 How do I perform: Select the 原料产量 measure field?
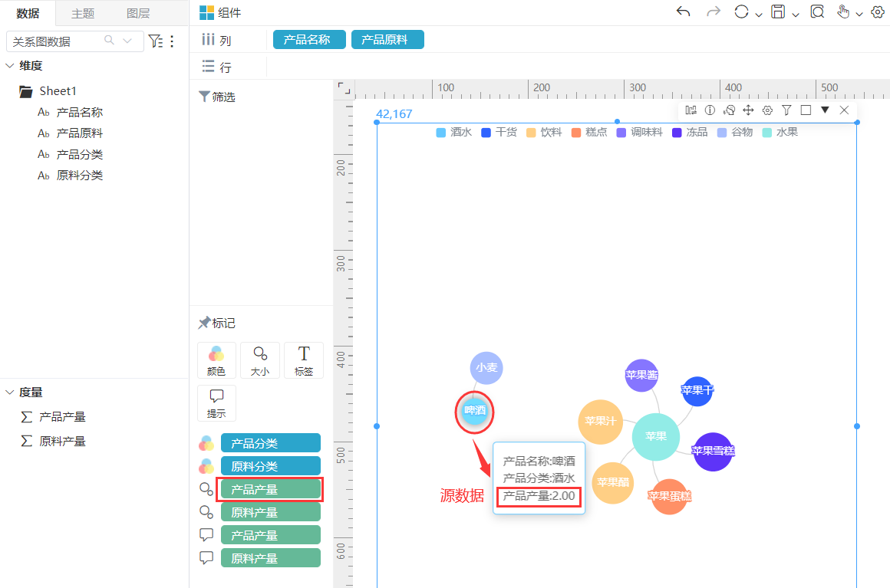tap(54, 441)
